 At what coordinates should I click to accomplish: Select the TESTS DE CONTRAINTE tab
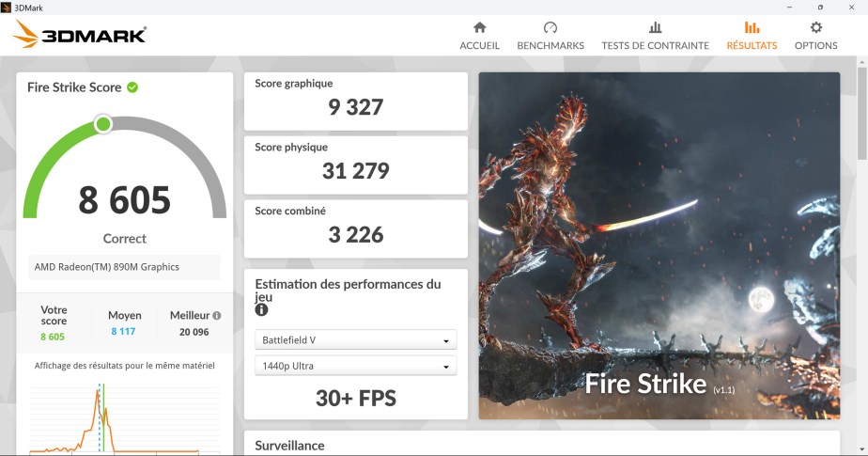point(655,45)
